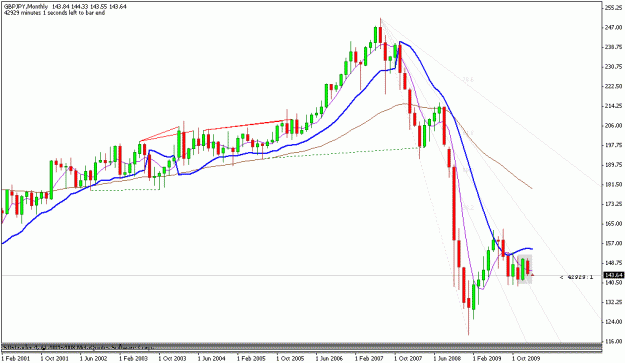Click the 1 Feb 2005 date label
This screenshot has width=625, height=363.
[251, 358]
